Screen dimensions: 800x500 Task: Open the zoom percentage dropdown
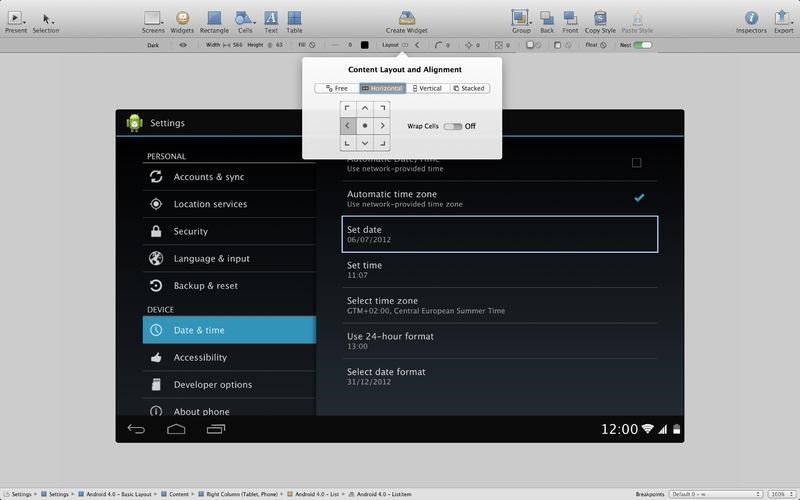[x=781, y=494]
